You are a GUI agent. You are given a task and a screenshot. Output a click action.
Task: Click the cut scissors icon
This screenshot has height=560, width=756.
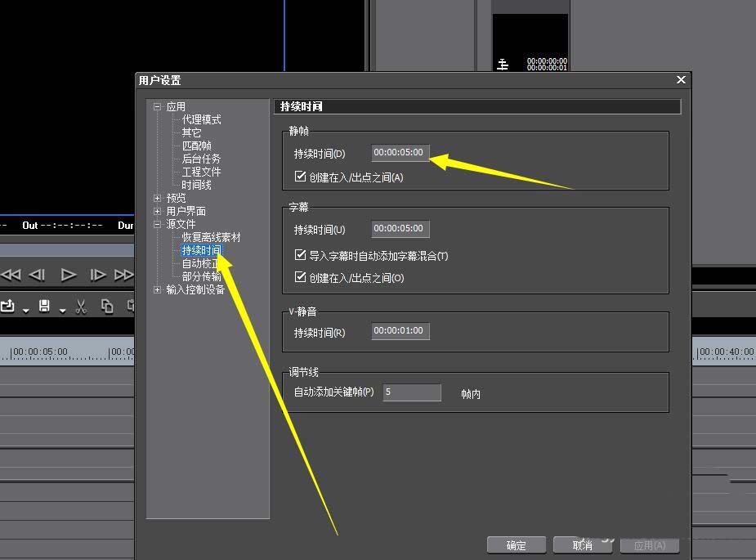click(81, 307)
